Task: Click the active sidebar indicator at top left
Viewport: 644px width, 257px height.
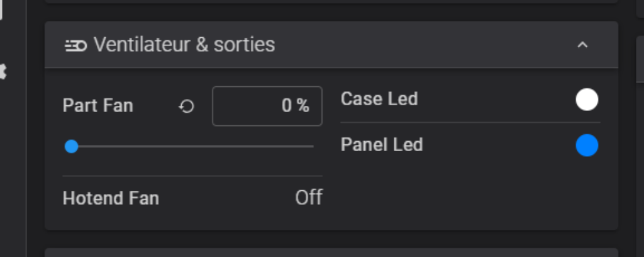Action: [1, 10]
